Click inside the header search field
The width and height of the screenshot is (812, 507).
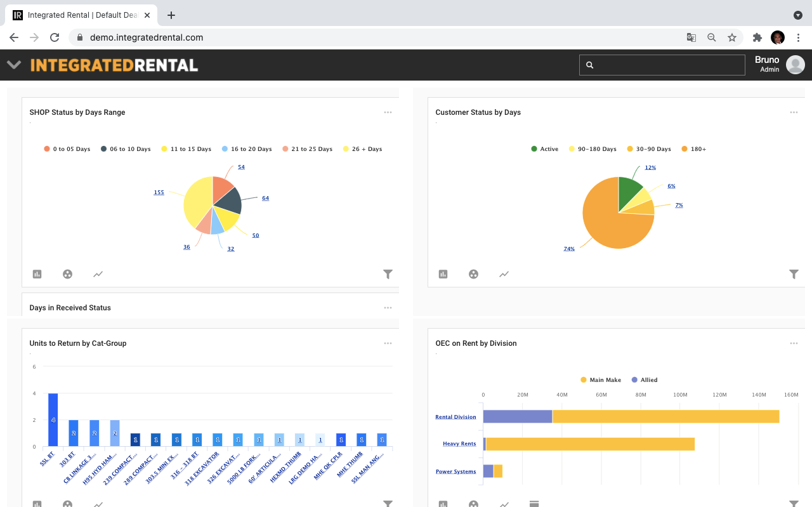point(662,65)
